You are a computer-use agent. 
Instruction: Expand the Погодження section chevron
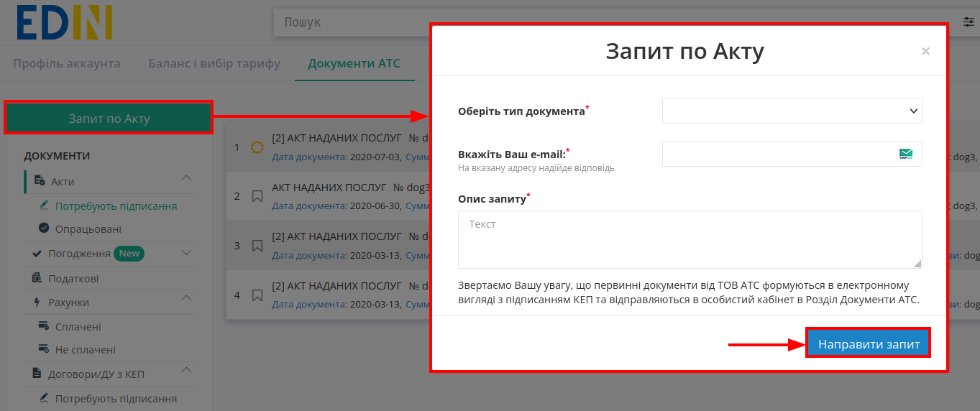(186, 253)
